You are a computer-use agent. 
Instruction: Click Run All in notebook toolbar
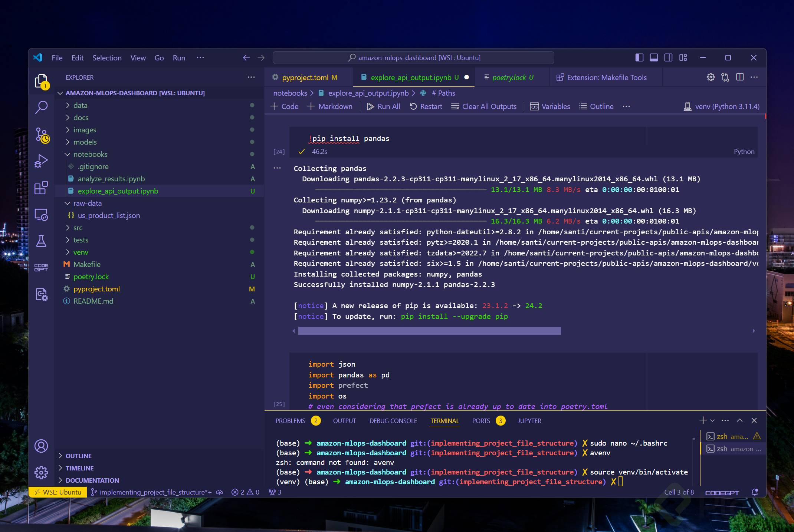384,106
